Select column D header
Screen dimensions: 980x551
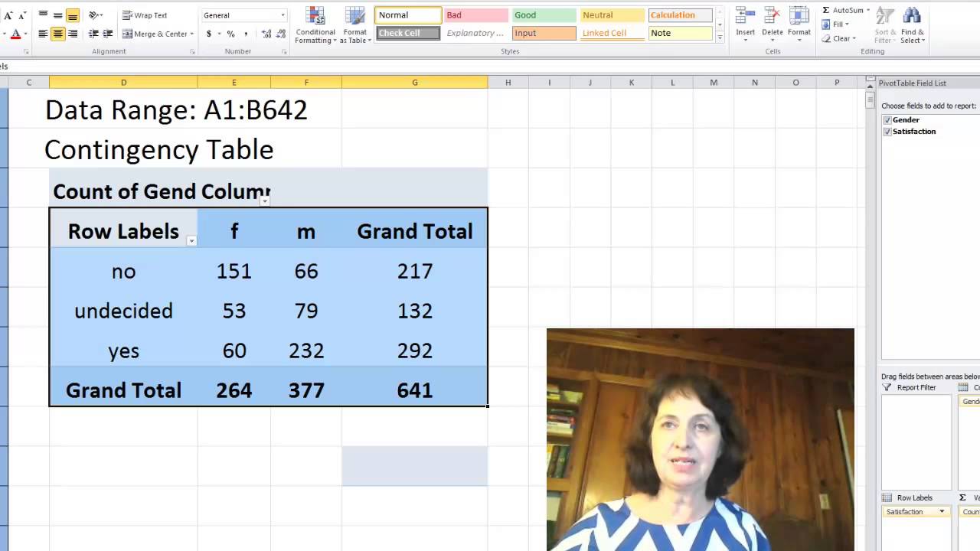coord(123,83)
